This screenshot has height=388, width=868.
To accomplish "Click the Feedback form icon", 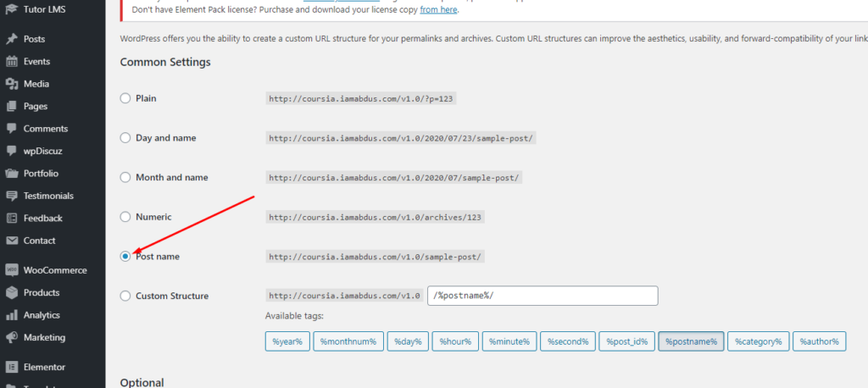I will point(11,218).
